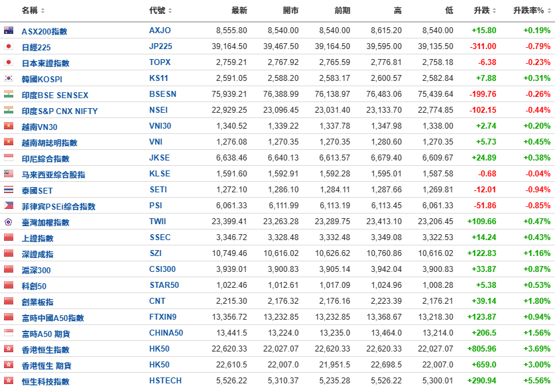Viewport: 555px width, 392px height.
Task: Click the 開市 column header
Action: (x=290, y=11)
